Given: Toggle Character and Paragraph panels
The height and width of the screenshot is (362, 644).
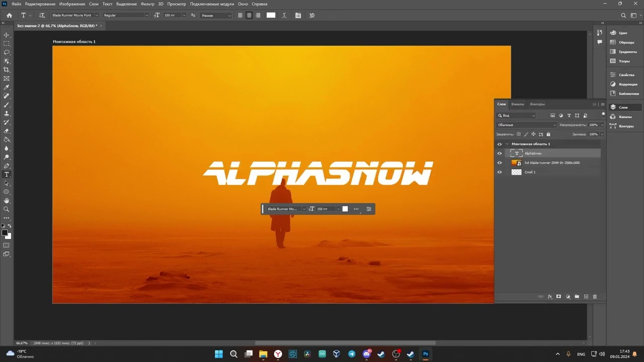Looking at the screenshot, I should pyautogui.click(x=298, y=16).
